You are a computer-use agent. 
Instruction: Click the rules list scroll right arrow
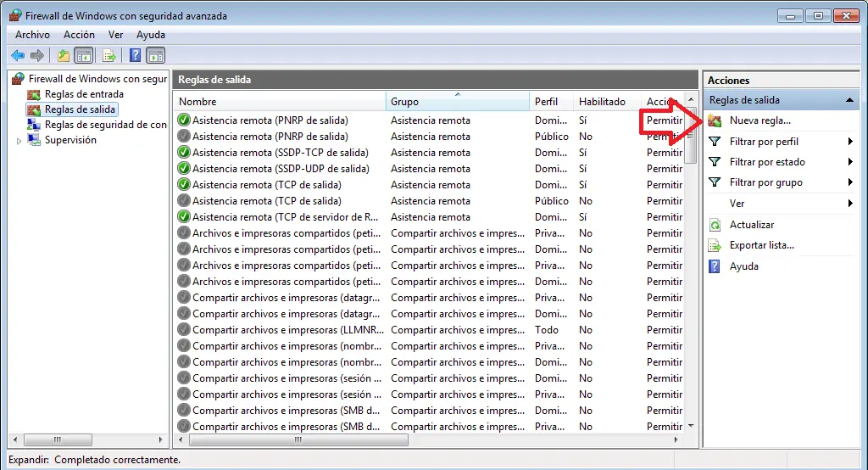(676, 439)
